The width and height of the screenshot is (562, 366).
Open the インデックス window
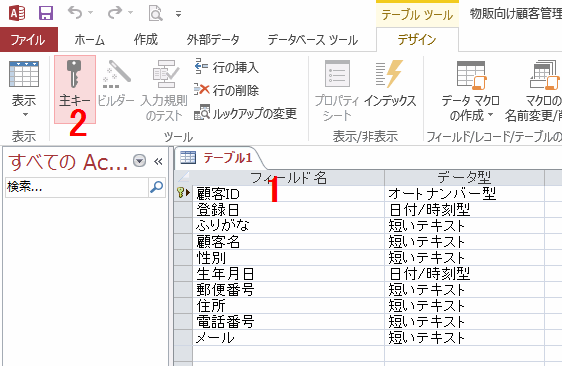tap(390, 84)
